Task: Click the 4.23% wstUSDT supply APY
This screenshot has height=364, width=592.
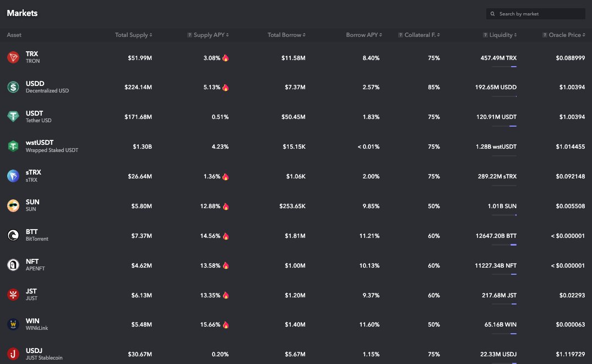Action: point(220,146)
